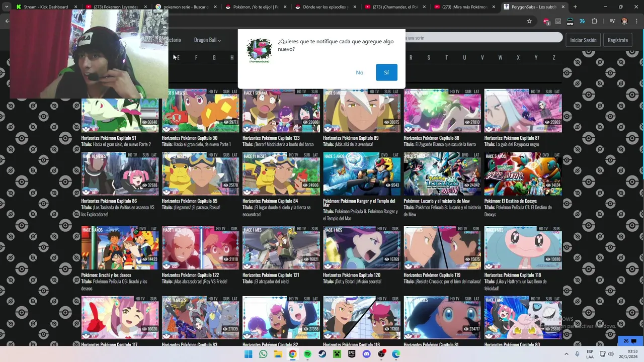The width and height of the screenshot is (644, 362).
Task: Click title link Horizontes Pokémon Capítulo 121
Action: (271, 275)
